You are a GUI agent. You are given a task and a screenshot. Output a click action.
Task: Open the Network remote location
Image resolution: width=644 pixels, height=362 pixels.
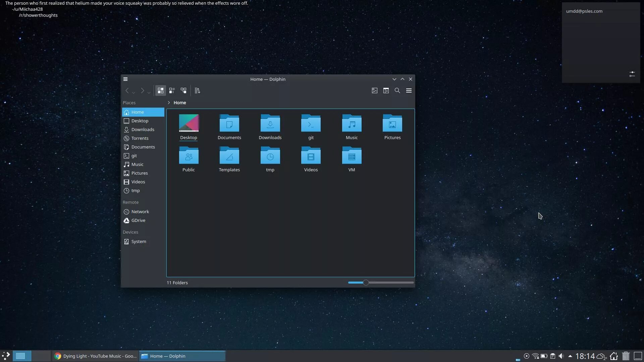tap(140, 211)
